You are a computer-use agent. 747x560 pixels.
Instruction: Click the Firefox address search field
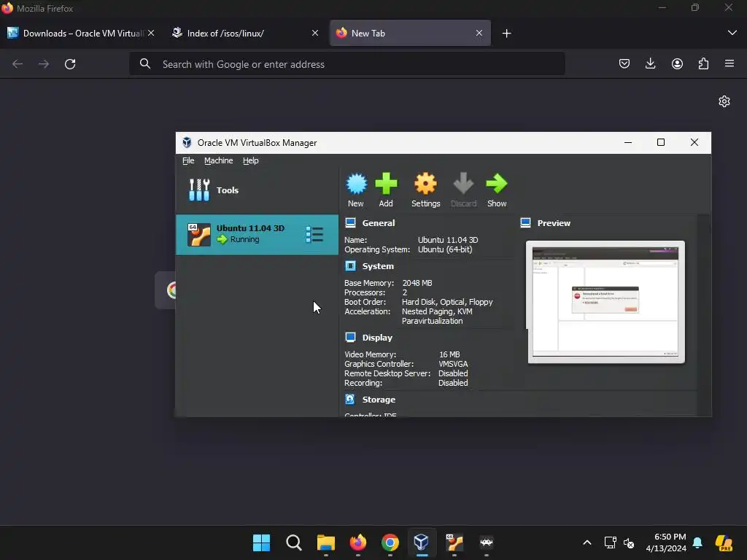(x=347, y=64)
